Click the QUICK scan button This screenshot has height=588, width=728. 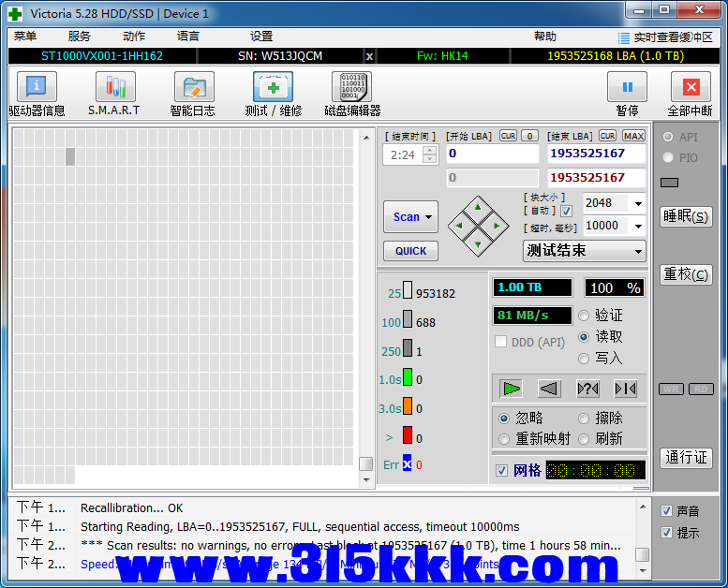click(x=410, y=251)
